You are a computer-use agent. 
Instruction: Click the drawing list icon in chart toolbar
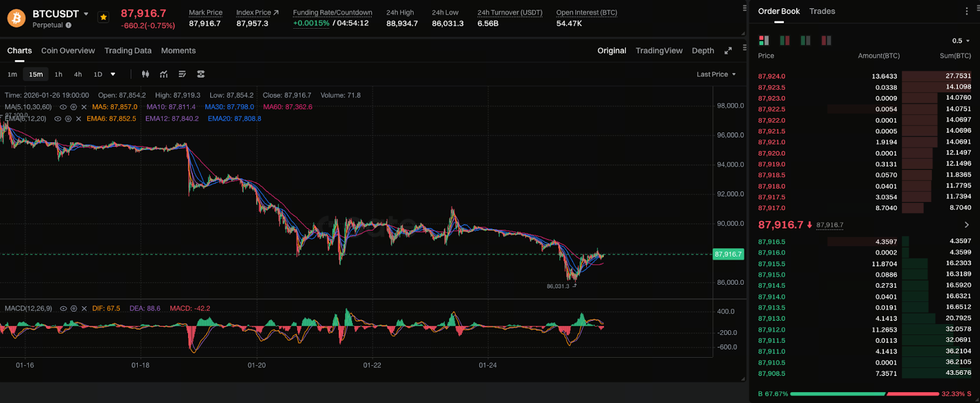pos(182,74)
